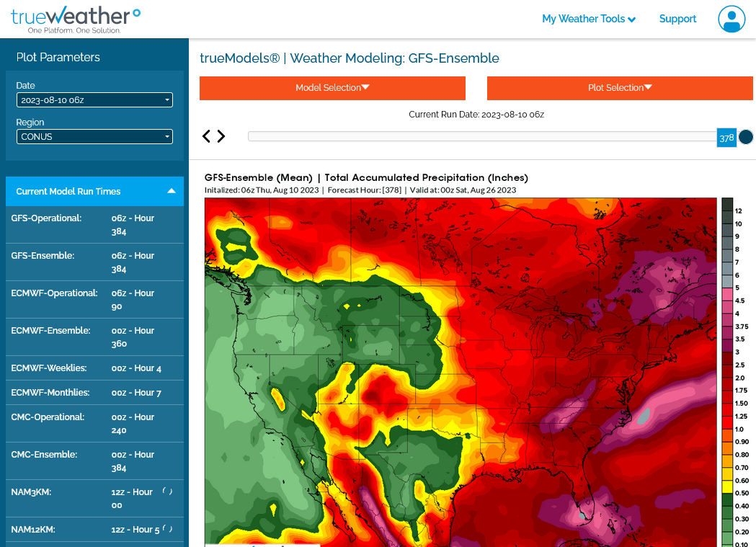The width and height of the screenshot is (756, 547).
Task: Select the ECMWF-Ensemble model run row
Action: pos(94,337)
